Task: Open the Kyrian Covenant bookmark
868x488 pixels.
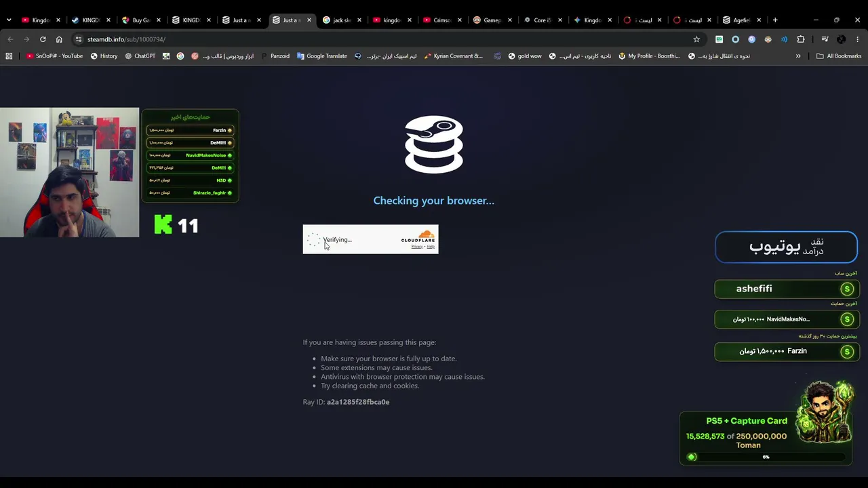Action: pyautogui.click(x=454, y=56)
